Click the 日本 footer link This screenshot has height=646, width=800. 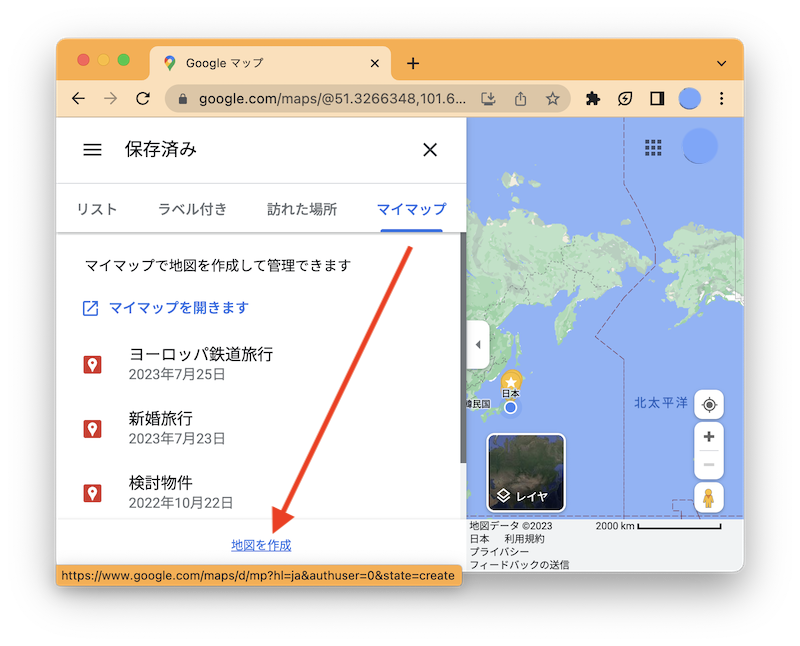point(479,539)
